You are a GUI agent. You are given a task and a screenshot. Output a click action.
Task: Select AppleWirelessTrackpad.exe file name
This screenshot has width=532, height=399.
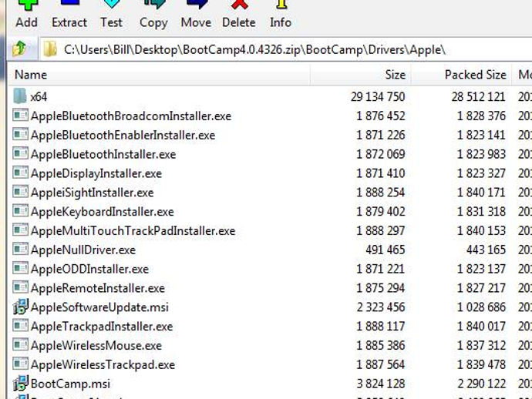click(x=103, y=365)
